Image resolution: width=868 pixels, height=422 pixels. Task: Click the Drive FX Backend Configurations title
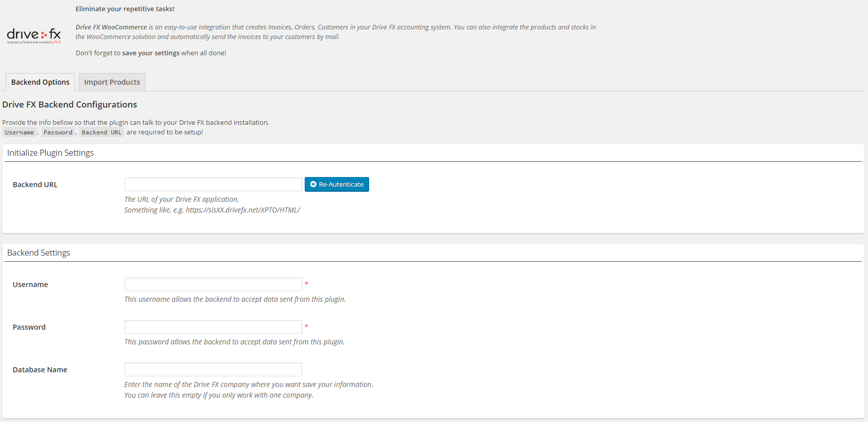pyautogui.click(x=69, y=104)
